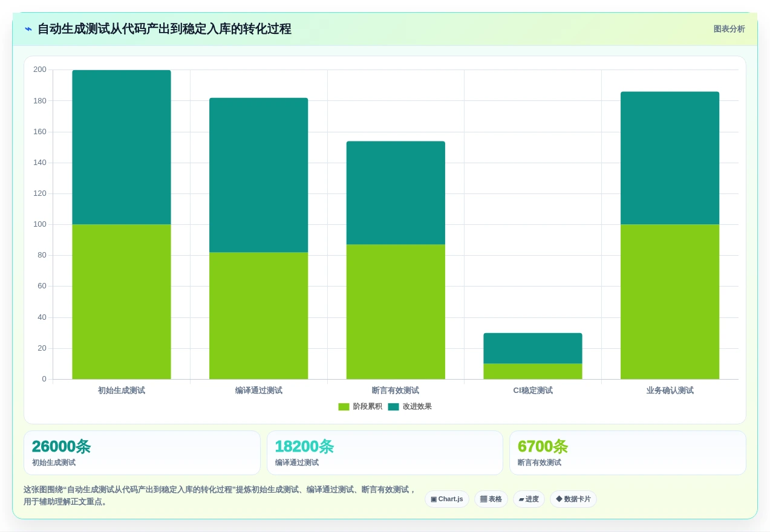Click the green bar segment for 业务确认测试
The image size is (770, 532).
670,302
